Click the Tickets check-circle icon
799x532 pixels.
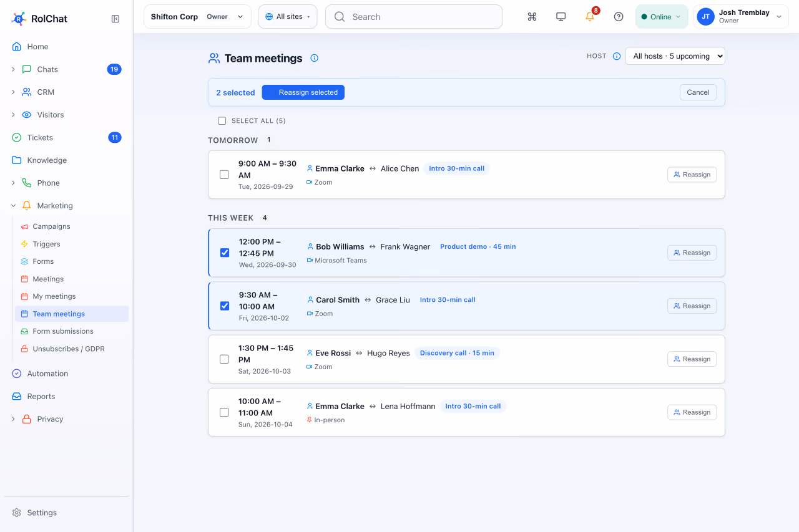(x=17, y=138)
